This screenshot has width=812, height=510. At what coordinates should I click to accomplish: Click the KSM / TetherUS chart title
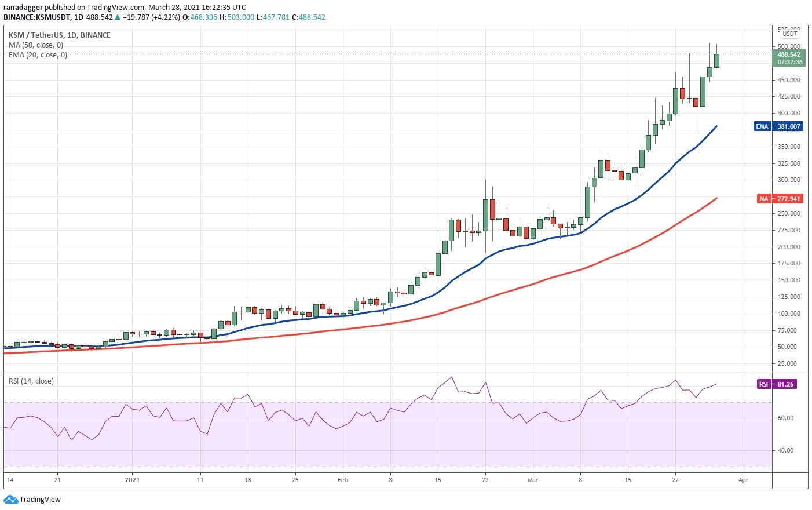tap(59, 35)
